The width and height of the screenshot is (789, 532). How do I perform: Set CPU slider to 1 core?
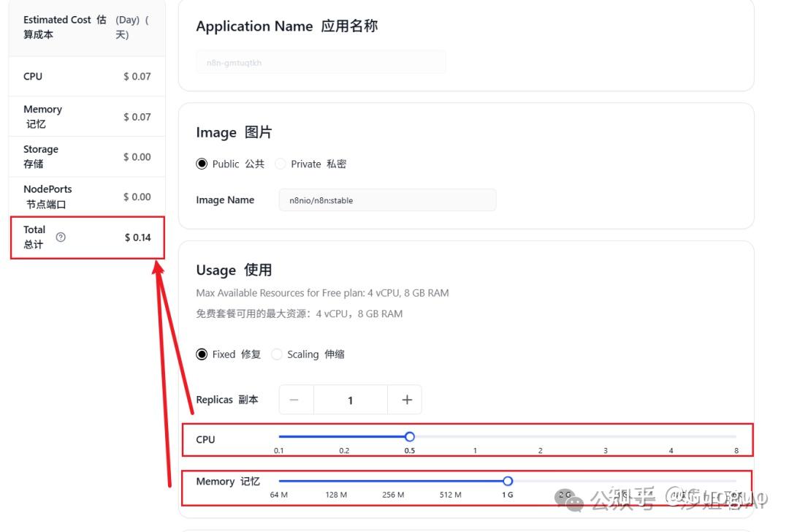click(475, 437)
